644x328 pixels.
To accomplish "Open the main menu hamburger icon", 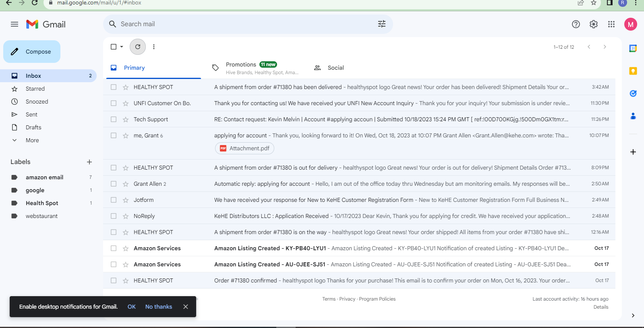I will (14, 24).
